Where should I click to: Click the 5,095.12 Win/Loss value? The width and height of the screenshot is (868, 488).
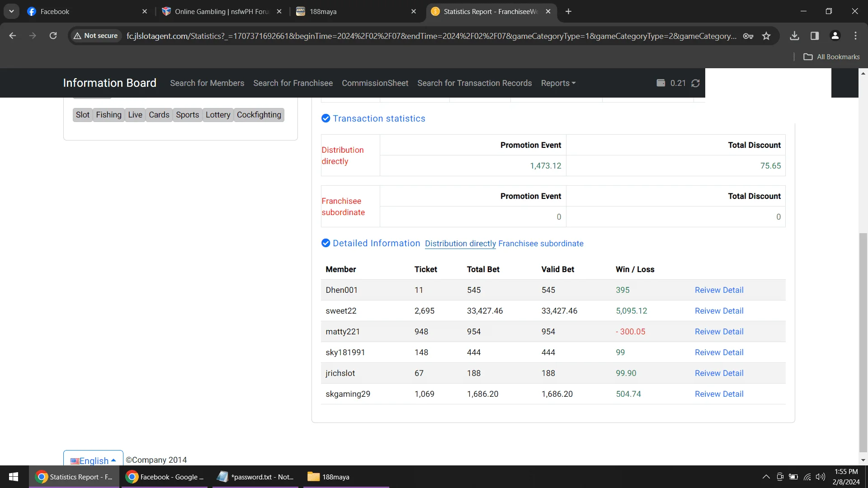[x=631, y=311]
